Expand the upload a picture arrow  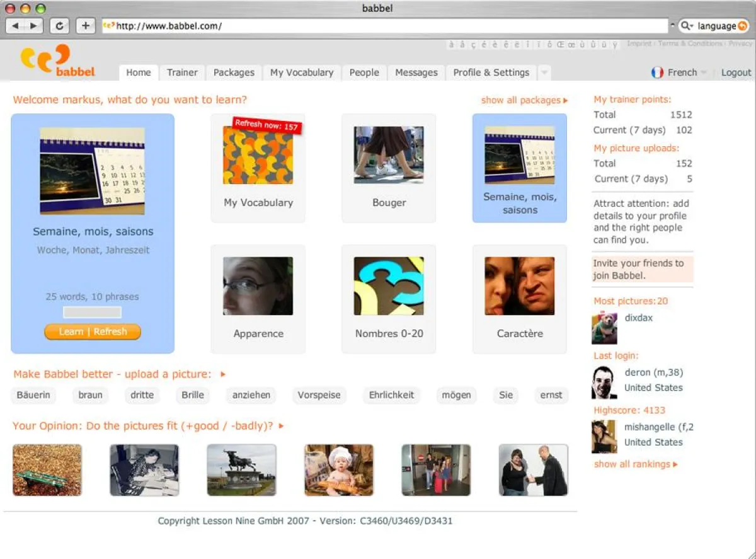point(223,374)
